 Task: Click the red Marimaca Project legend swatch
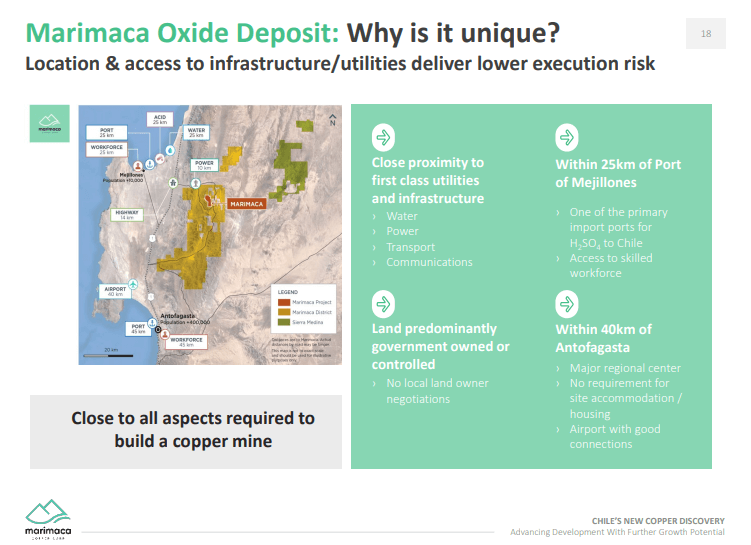[x=284, y=302]
